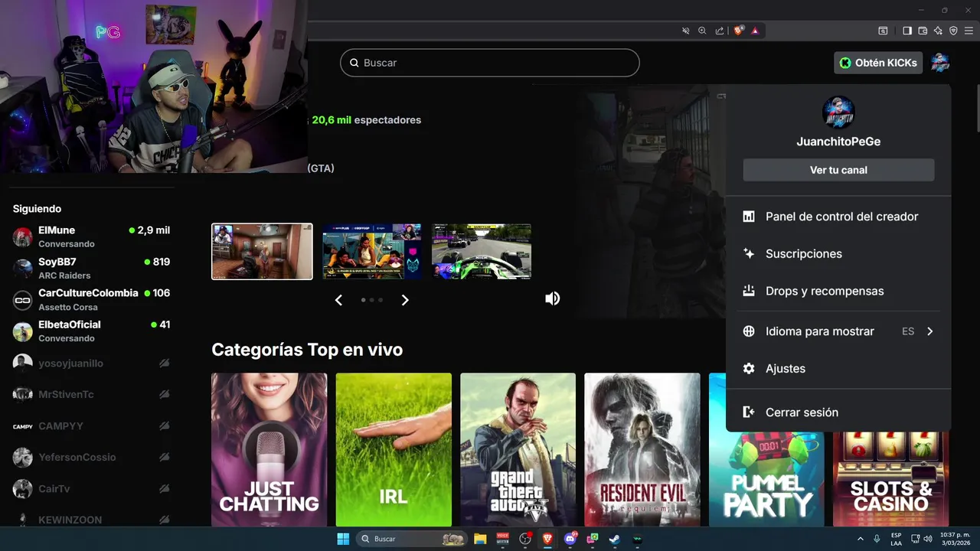980x551 pixels.
Task: Open Brave hamburger main menu
Action: 969,31
